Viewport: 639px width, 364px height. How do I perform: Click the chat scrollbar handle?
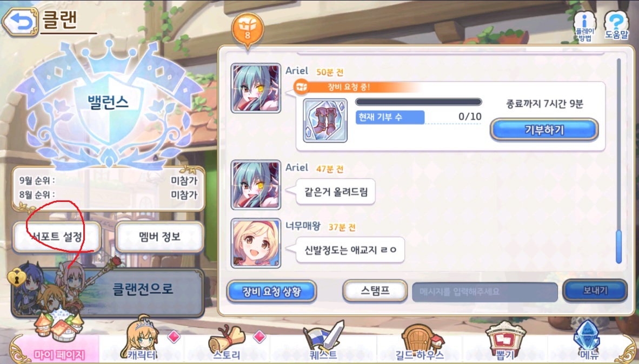619,246
